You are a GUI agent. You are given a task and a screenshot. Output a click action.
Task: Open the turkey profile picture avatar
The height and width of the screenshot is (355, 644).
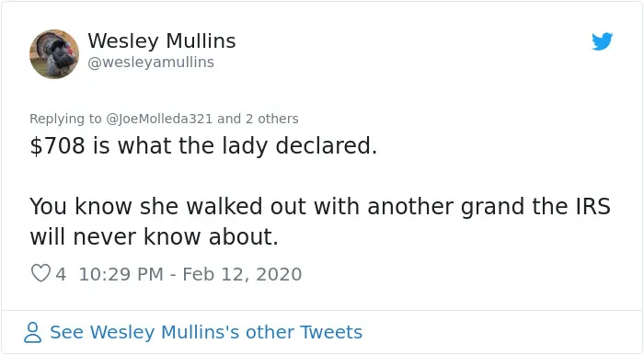tap(54, 53)
